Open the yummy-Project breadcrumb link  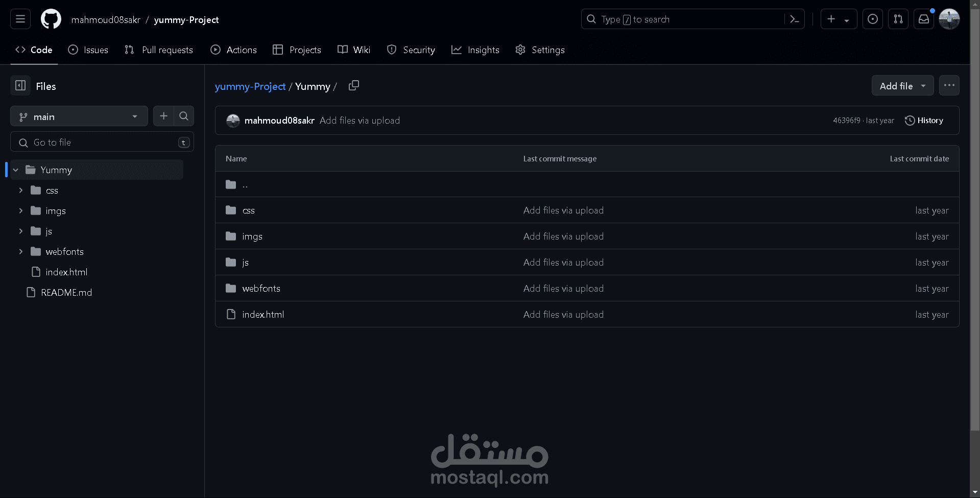pos(250,86)
